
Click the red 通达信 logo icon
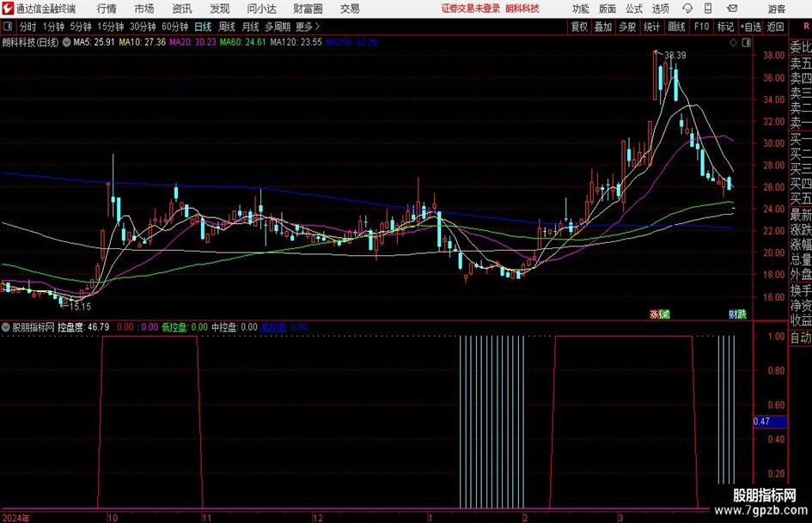point(8,9)
